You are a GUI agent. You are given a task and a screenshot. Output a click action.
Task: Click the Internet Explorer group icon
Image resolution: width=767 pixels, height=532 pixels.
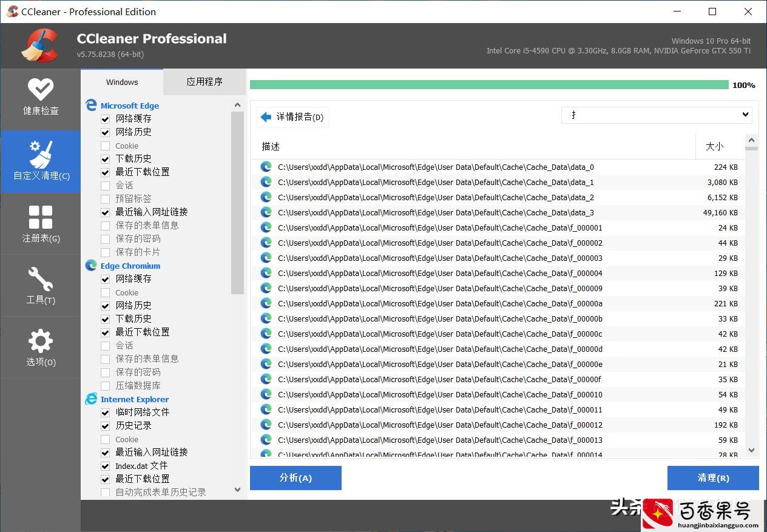coord(91,399)
